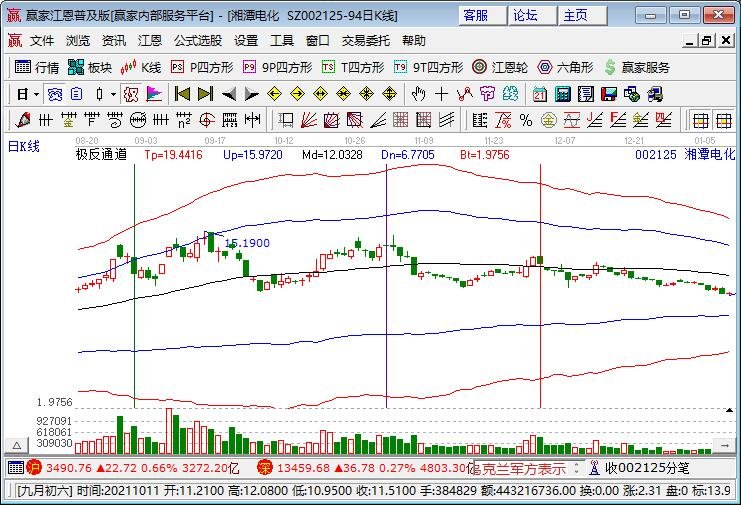
Task: Open the candlestick style dropdown arrow
Action: [x=113, y=94]
